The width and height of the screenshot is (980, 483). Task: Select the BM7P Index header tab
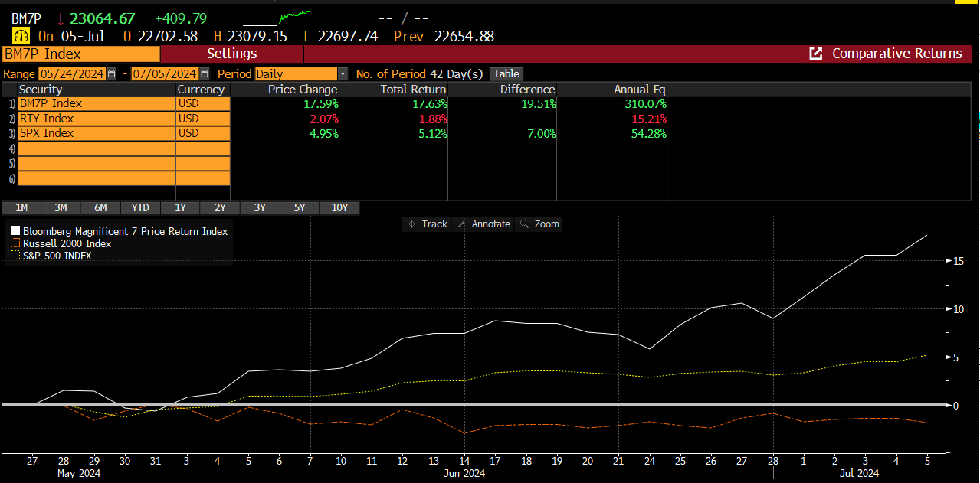pyautogui.click(x=80, y=54)
